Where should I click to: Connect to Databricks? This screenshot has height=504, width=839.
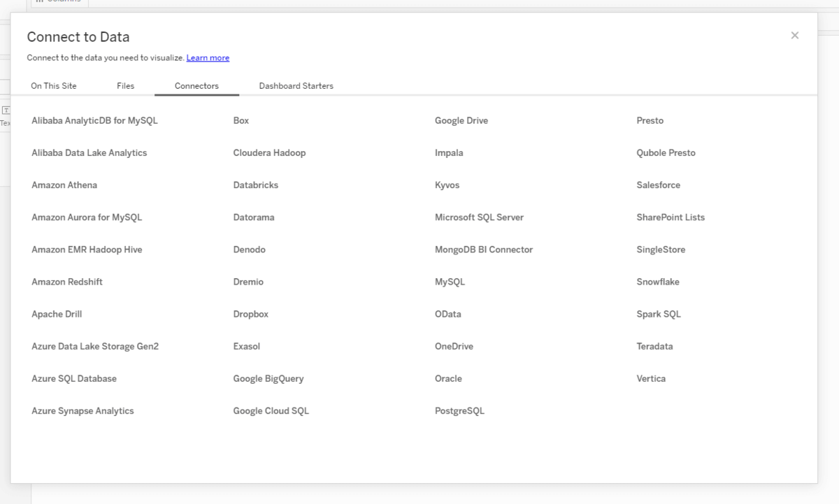tap(256, 185)
